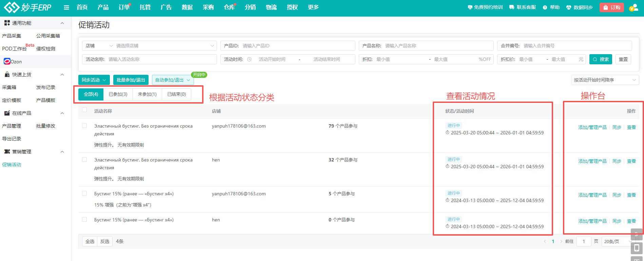Click the 联系客服 chat icon
This screenshot has height=261, width=644.
[512, 7]
